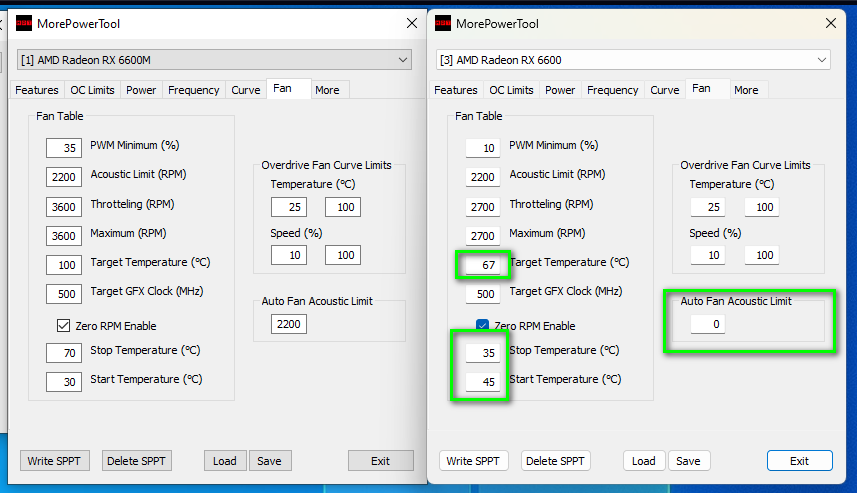Click Delete SPPT in RX 6600M window

pyautogui.click(x=137, y=461)
